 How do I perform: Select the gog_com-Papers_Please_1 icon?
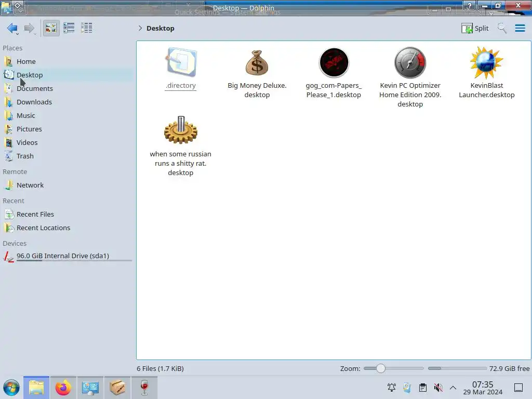pyautogui.click(x=334, y=62)
